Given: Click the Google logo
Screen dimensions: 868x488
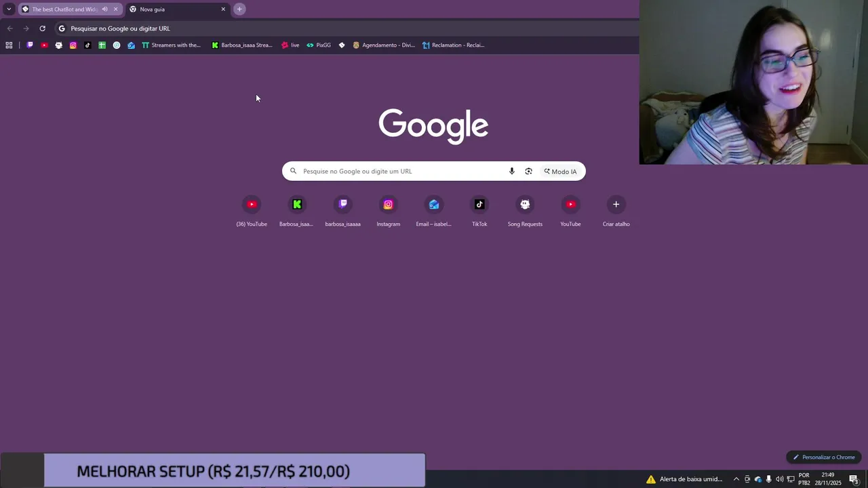Looking at the screenshot, I should (x=433, y=126).
